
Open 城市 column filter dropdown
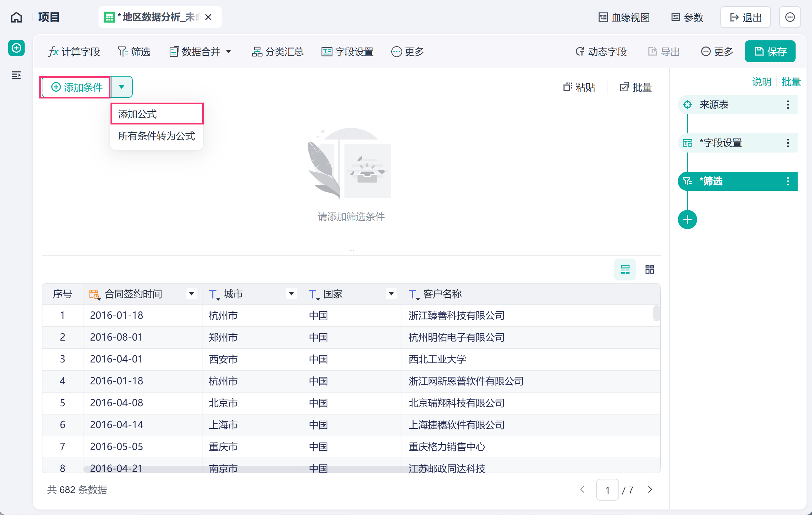[x=291, y=293]
